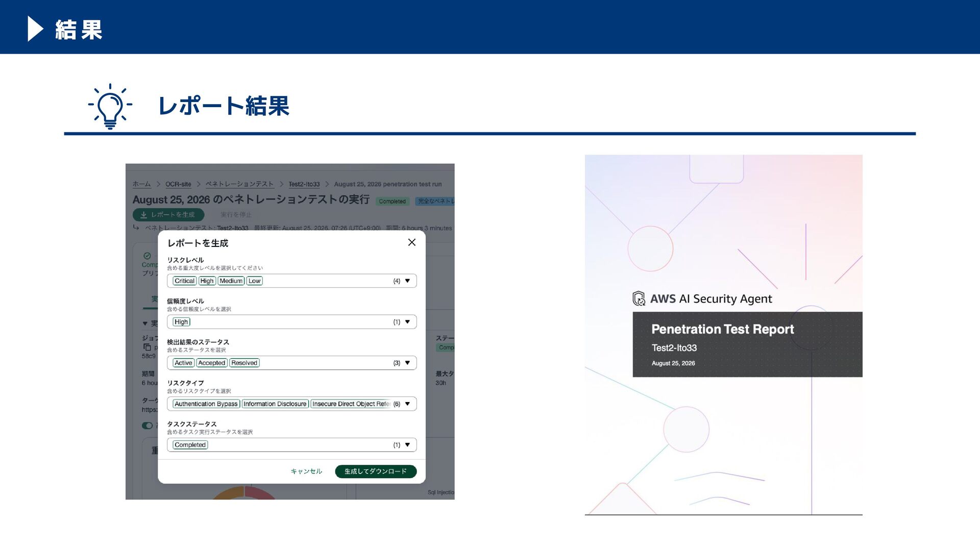980x551 pixels.
Task: Open the Test2-Ito33 breadcrumb link
Action: point(304,184)
